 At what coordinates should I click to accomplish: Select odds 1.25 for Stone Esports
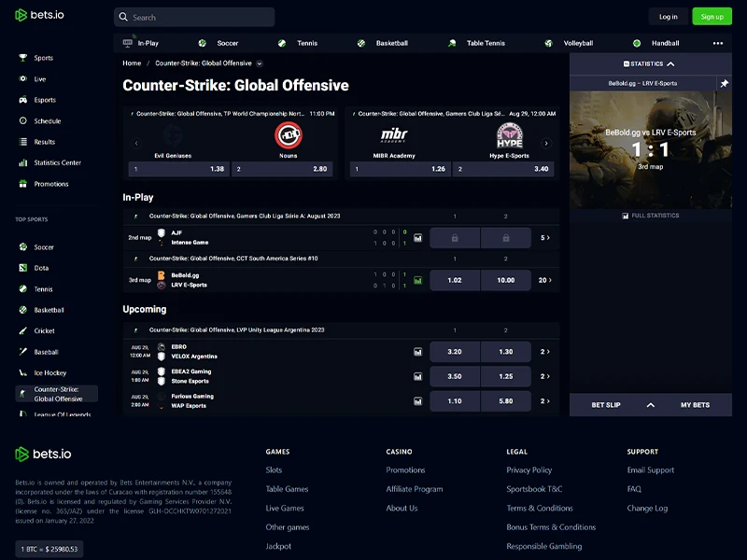coord(506,376)
